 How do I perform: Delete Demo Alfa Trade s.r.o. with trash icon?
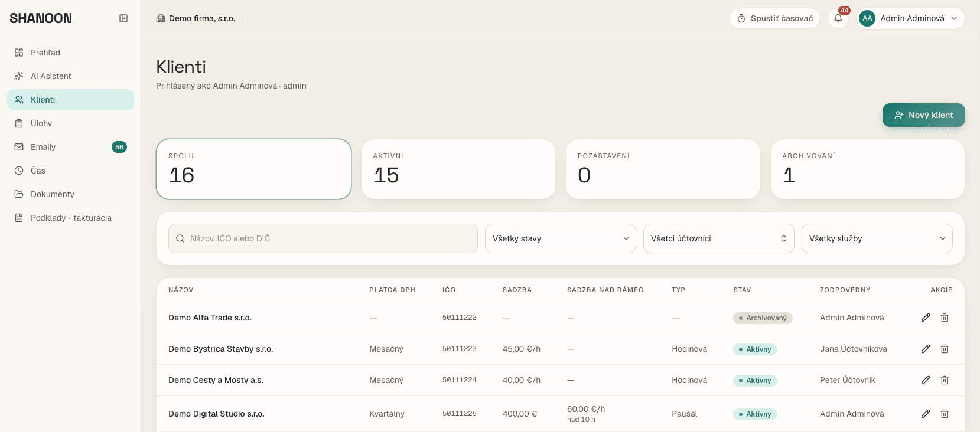pyautogui.click(x=945, y=318)
